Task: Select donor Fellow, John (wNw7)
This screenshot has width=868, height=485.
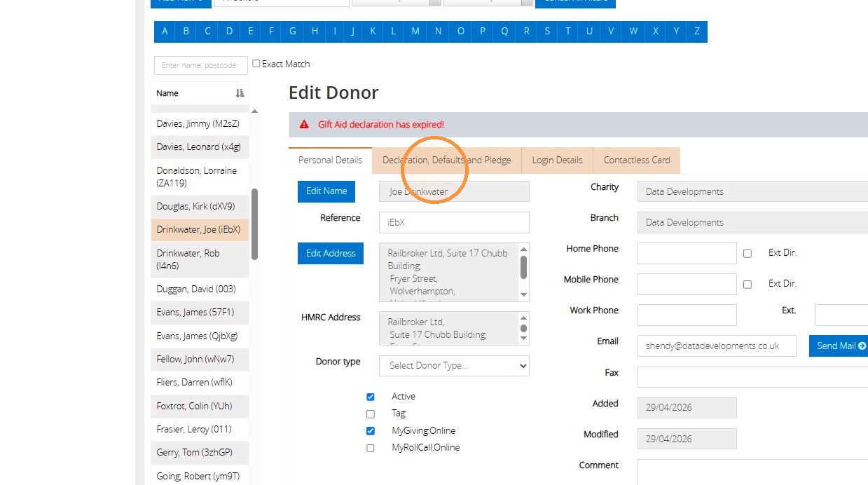Action: (x=200, y=359)
